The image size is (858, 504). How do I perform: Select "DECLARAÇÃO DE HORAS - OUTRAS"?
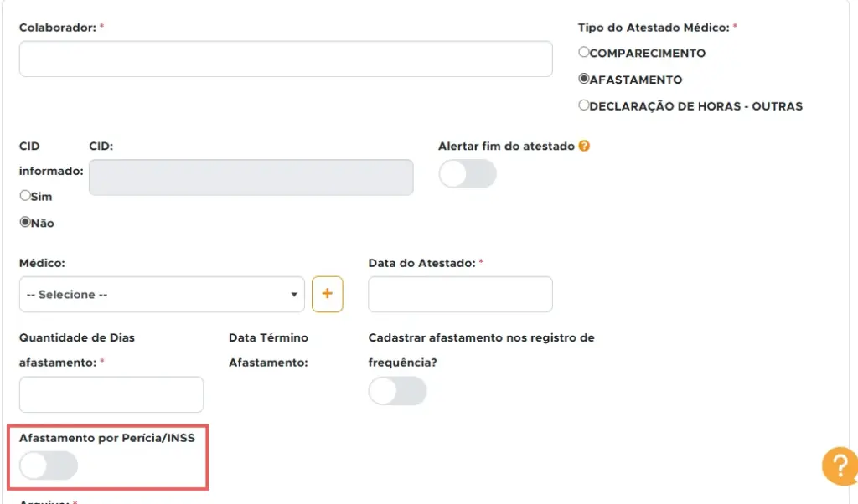[x=583, y=105]
